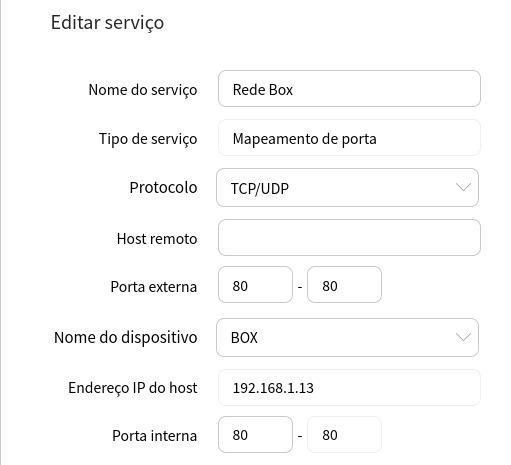Click the Porta externa start port field
Screen dimensions: 511x465
click(255, 284)
